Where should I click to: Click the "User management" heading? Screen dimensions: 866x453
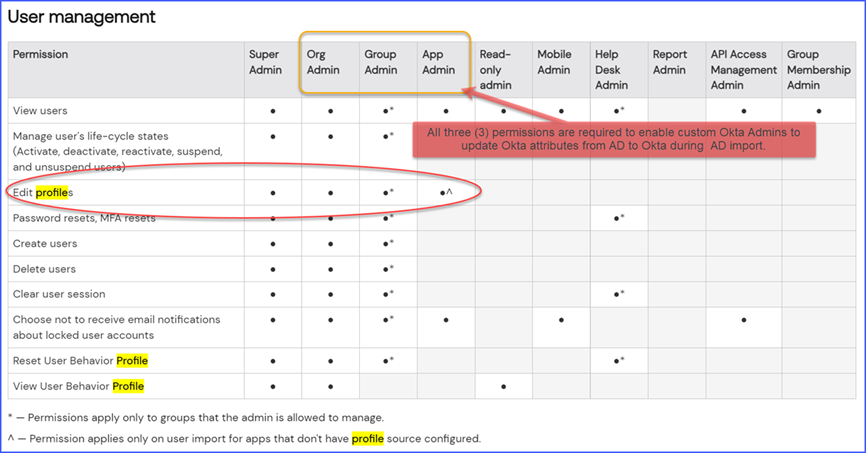pyautogui.click(x=82, y=17)
